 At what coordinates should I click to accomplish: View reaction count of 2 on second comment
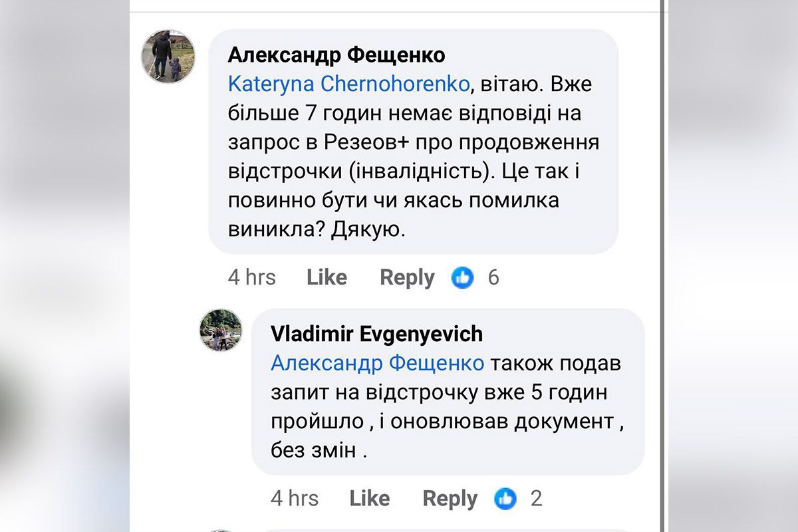[x=536, y=499]
